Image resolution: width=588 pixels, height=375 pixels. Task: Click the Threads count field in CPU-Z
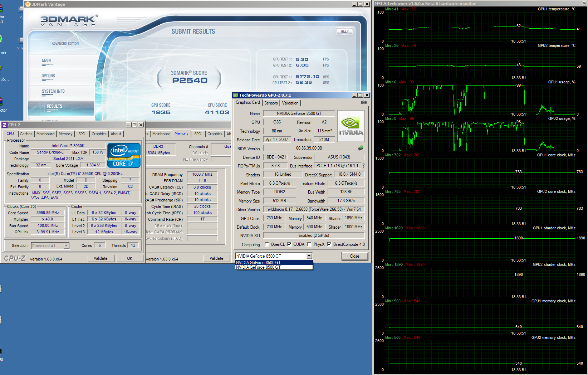(x=133, y=245)
